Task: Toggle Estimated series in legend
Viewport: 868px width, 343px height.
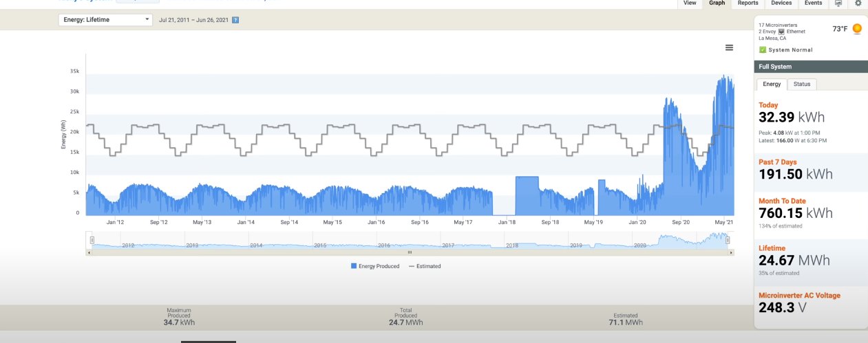Action: coord(425,266)
